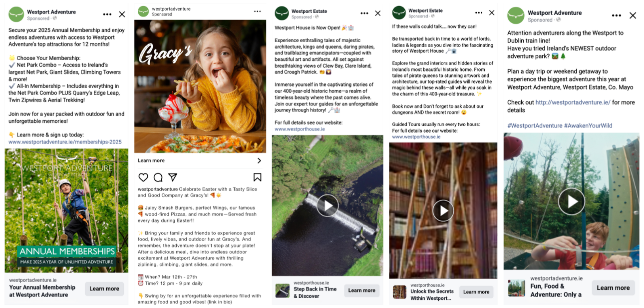
Task: Click Learn more on Step Back in Time ad
Action: click(x=361, y=290)
